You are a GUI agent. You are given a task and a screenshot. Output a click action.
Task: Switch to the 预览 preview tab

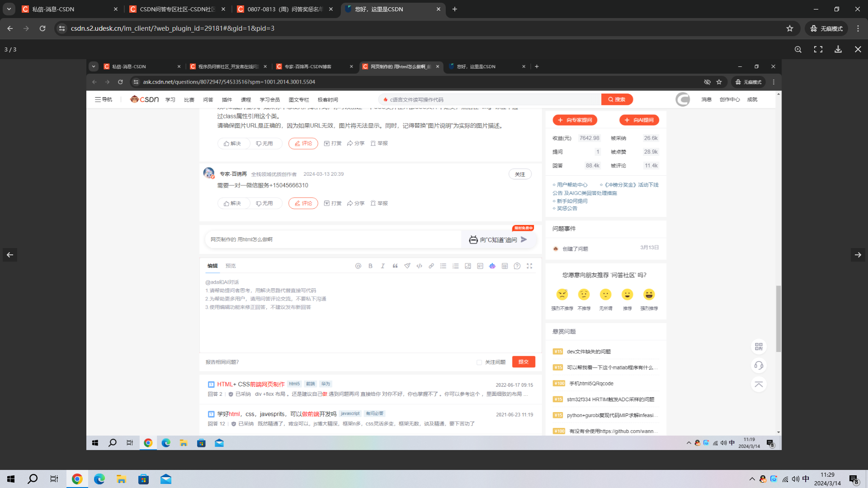click(x=231, y=266)
